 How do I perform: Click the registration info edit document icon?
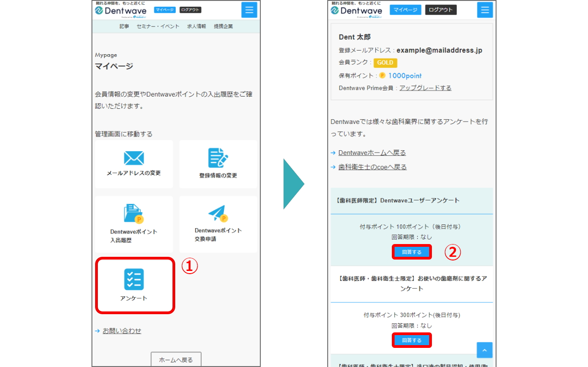pos(218,158)
